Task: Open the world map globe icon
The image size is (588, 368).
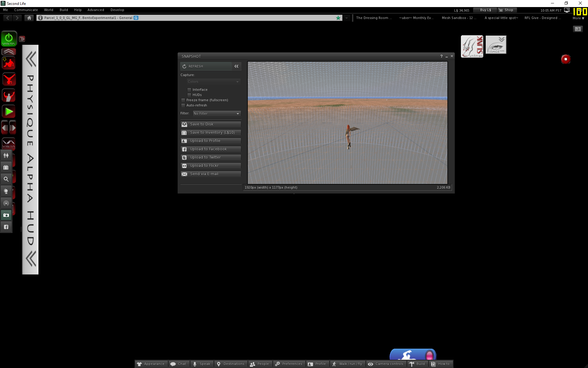Action: (x=6, y=191)
